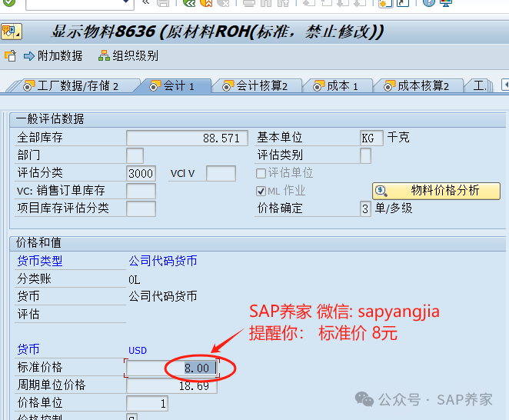Click the save disk icon in top toolbar
This screenshot has height=420, width=509.
(163, 3)
